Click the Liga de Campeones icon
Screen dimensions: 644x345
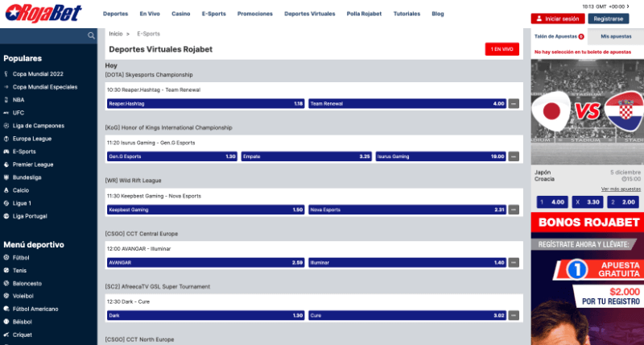pyautogui.click(x=6, y=126)
